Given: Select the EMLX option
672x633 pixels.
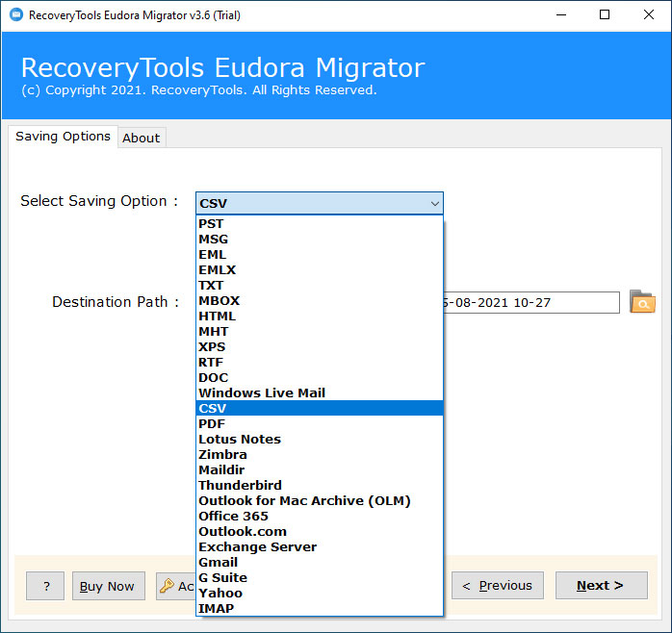Looking at the screenshot, I should [x=320, y=269].
